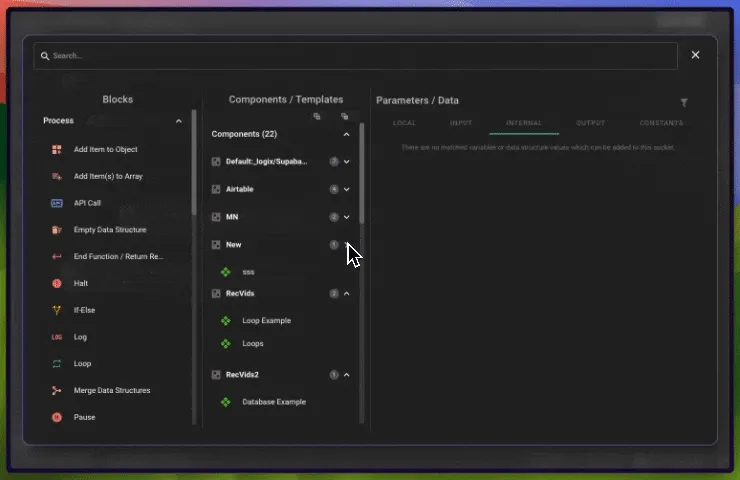Select the Loop block icon
Screen dimensions: 740x480
[x=57, y=364]
